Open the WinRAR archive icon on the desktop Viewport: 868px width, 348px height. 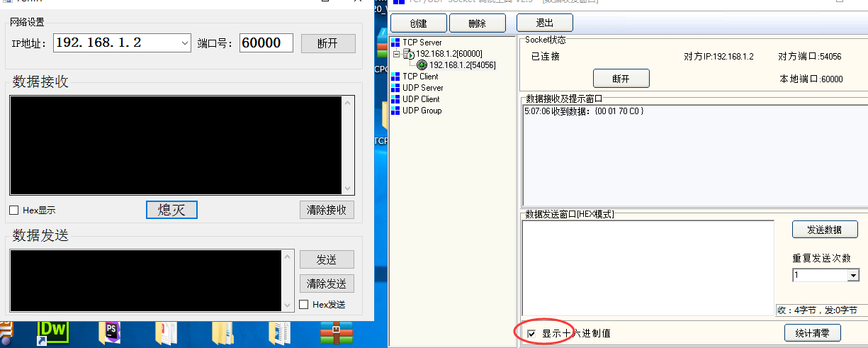tap(336, 332)
